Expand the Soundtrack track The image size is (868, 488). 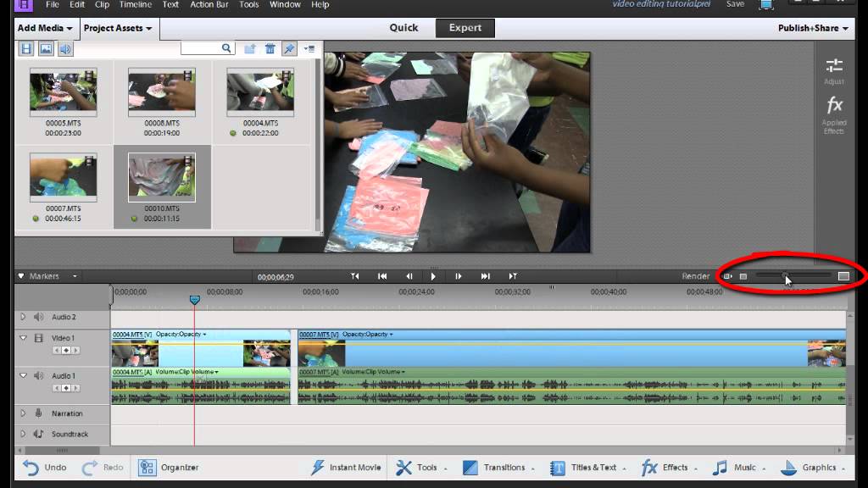click(x=23, y=434)
